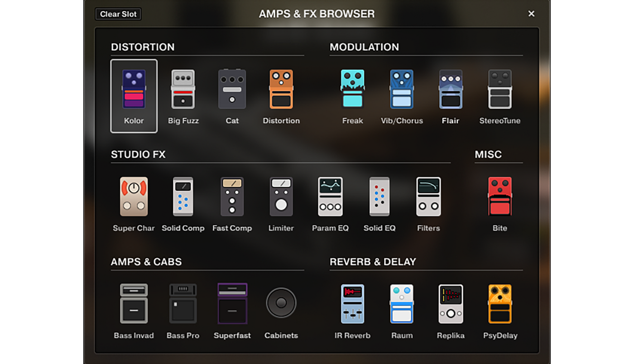Add the Limiter effect

pos(281,204)
